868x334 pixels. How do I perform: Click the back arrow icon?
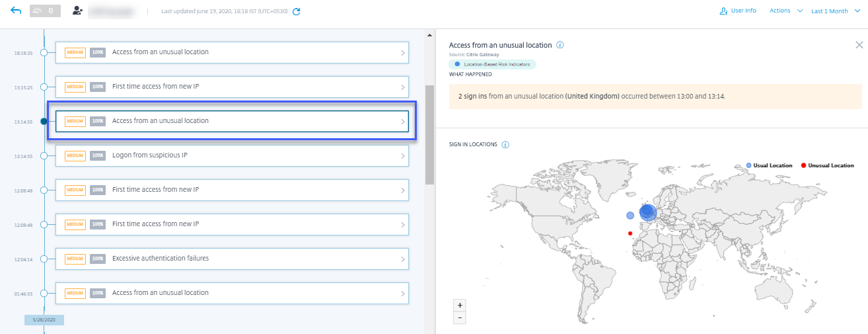tap(16, 11)
